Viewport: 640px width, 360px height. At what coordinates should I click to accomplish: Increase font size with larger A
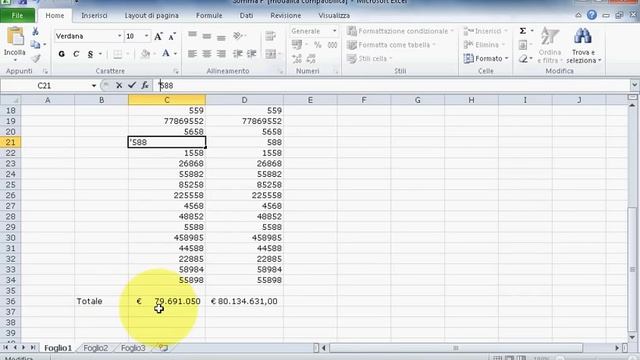tap(158, 36)
